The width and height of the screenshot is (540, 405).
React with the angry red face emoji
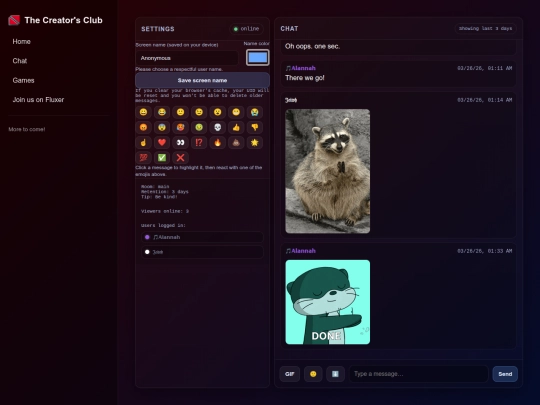coord(144,127)
